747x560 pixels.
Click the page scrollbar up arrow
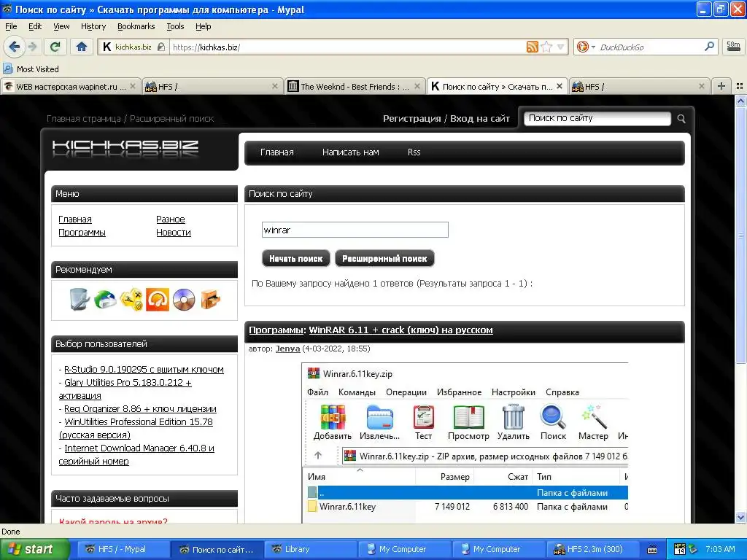(x=741, y=101)
